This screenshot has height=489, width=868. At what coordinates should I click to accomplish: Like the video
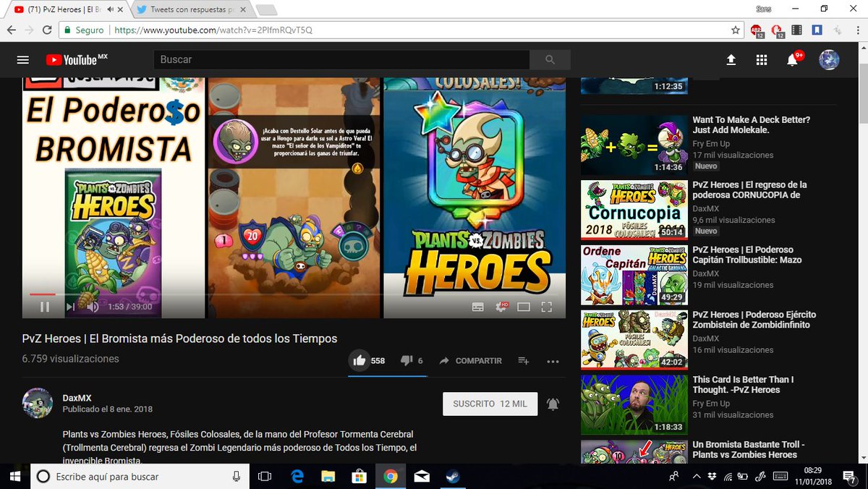(x=359, y=360)
